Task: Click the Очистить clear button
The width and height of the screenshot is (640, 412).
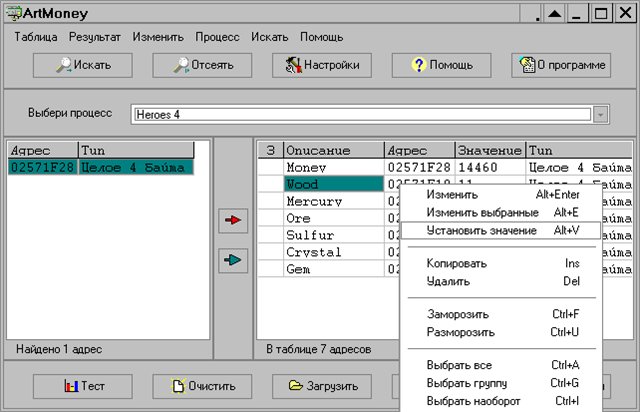Action: (x=202, y=385)
